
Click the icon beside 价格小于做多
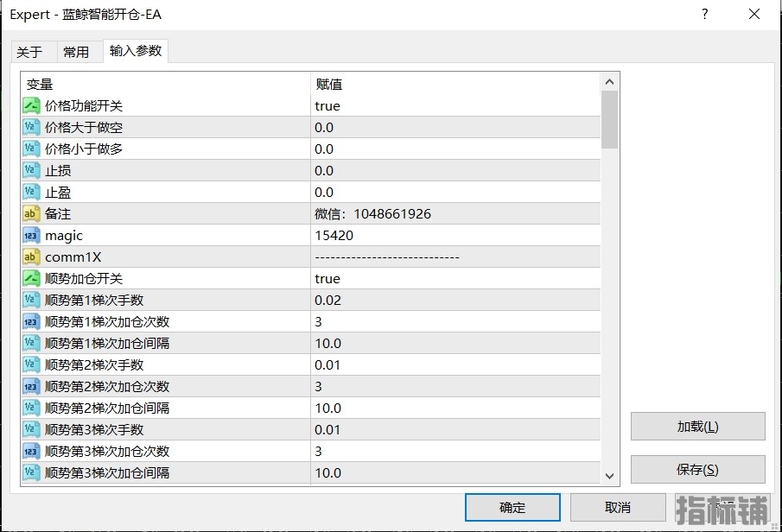pyautogui.click(x=31, y=149)
